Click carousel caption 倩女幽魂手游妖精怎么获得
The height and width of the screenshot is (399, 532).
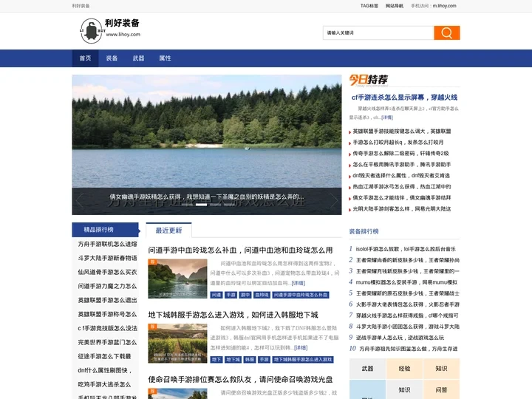tap(206, 197)
